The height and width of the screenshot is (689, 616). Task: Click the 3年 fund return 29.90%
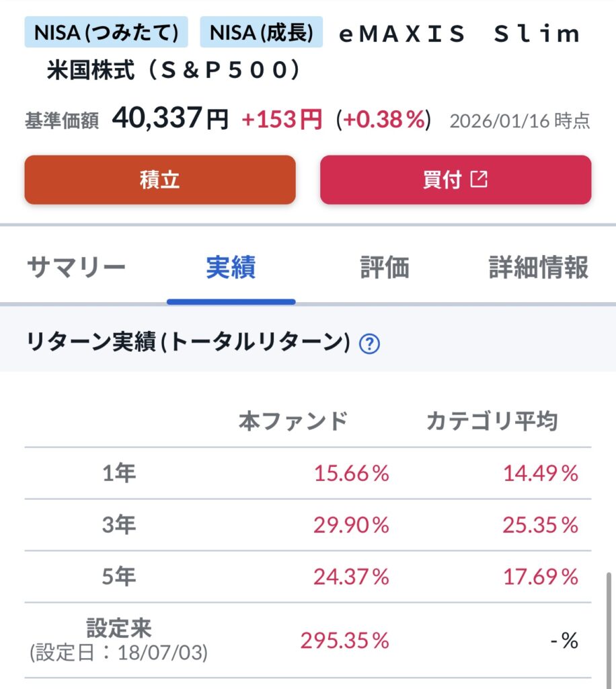point(351,525)
